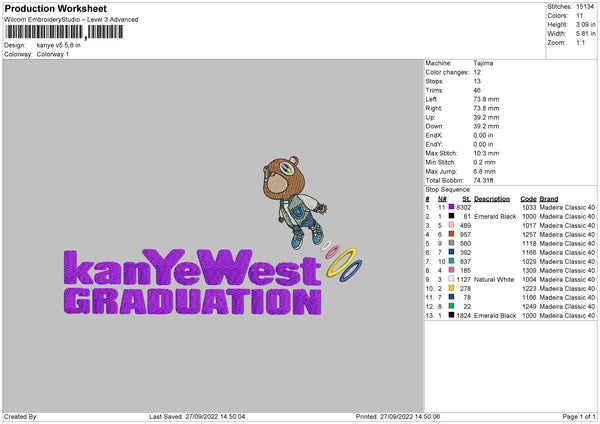Click the Width value 5.81 in
This screenshot has height=424, width=600.
[585, 34]
